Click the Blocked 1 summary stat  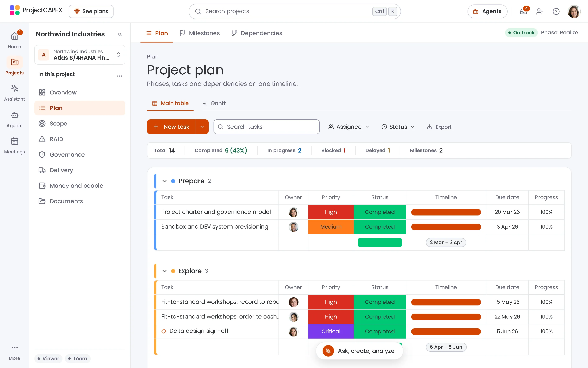[x=333, y=150]
